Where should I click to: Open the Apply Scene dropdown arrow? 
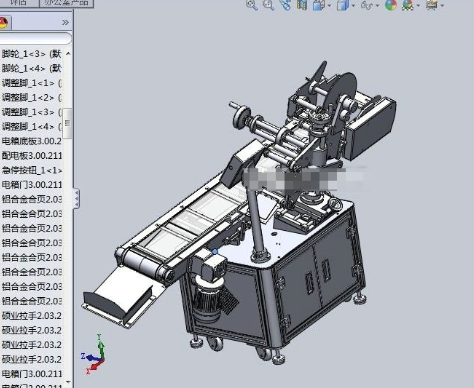coord(418,6)
